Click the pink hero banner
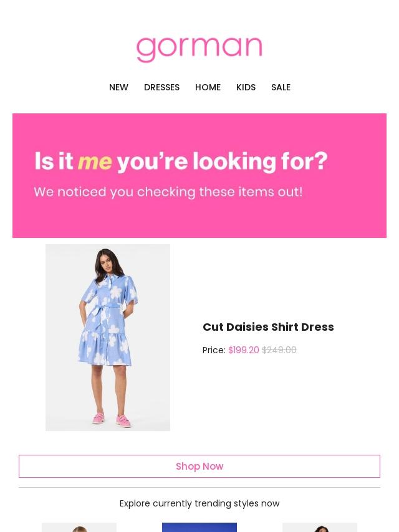The image size is (399, 532). click(199, 176)
